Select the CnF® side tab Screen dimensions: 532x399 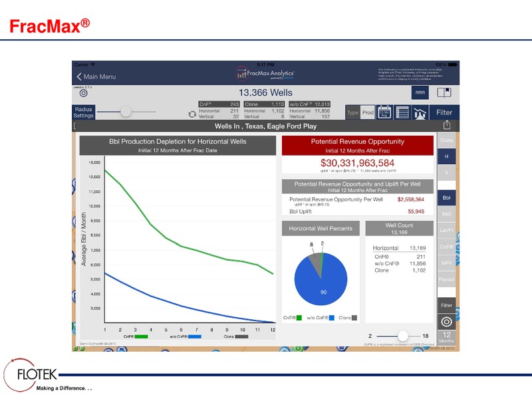pyautogui.click(x=446, y=247)
